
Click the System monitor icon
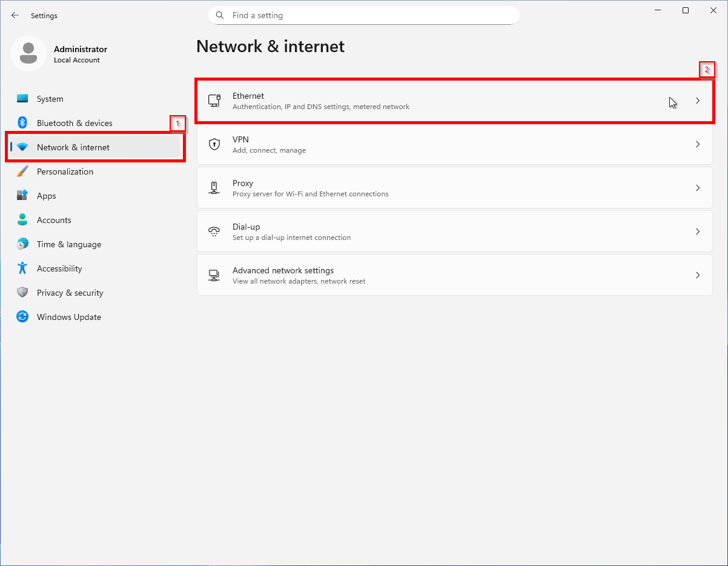pyautogui.click(x=22, y=99)
